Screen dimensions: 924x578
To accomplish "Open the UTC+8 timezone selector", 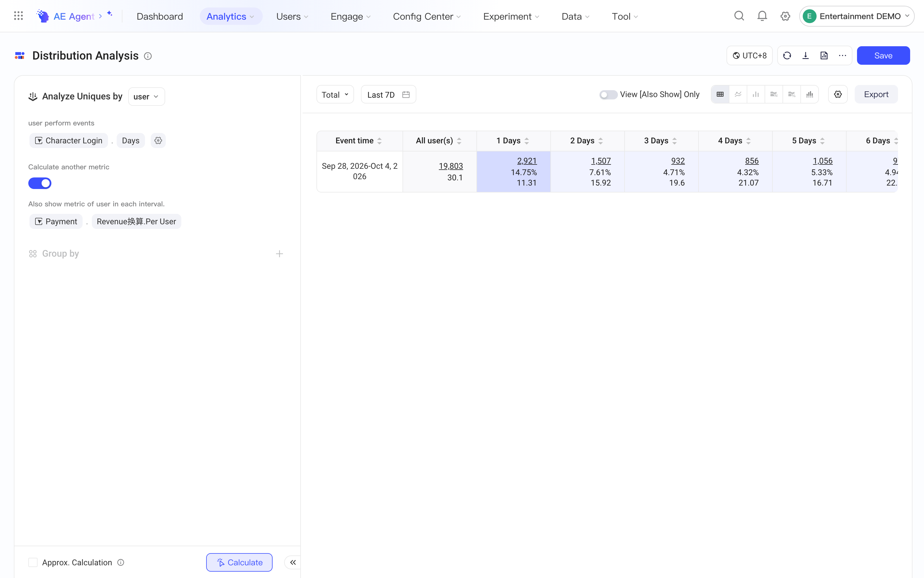I will (749, 55).
